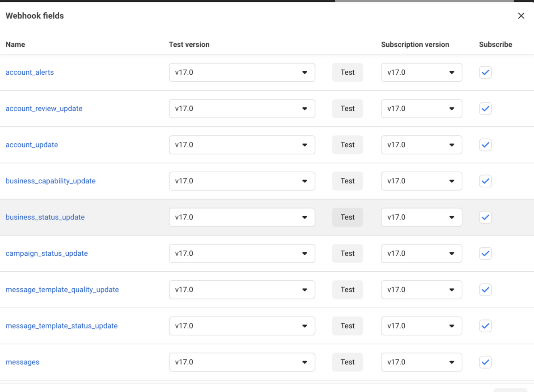Image resolution: width=534 pixels, height=392 pixels.
Task: Open account_review_update subscription version dropdown
Action: [421, 109]
